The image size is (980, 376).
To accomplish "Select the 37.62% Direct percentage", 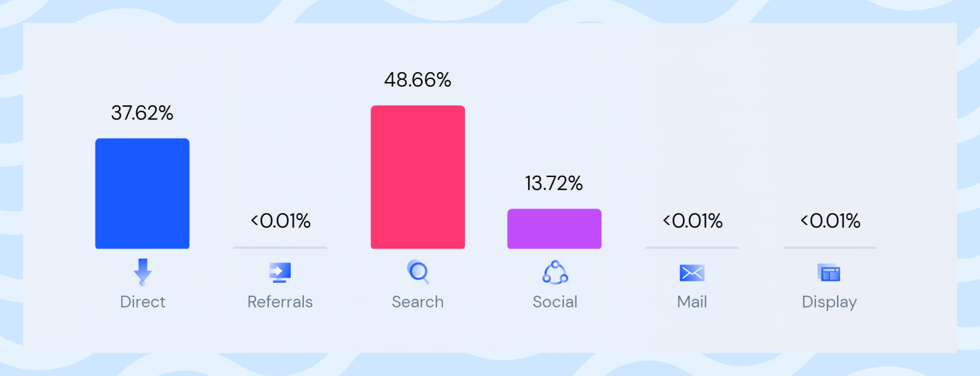I will click(x=142, y=113).
